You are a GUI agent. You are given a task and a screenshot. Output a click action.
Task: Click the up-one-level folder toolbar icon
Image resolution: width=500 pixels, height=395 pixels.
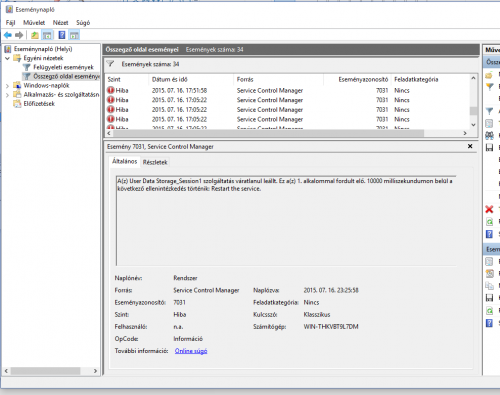coord(35,35)
